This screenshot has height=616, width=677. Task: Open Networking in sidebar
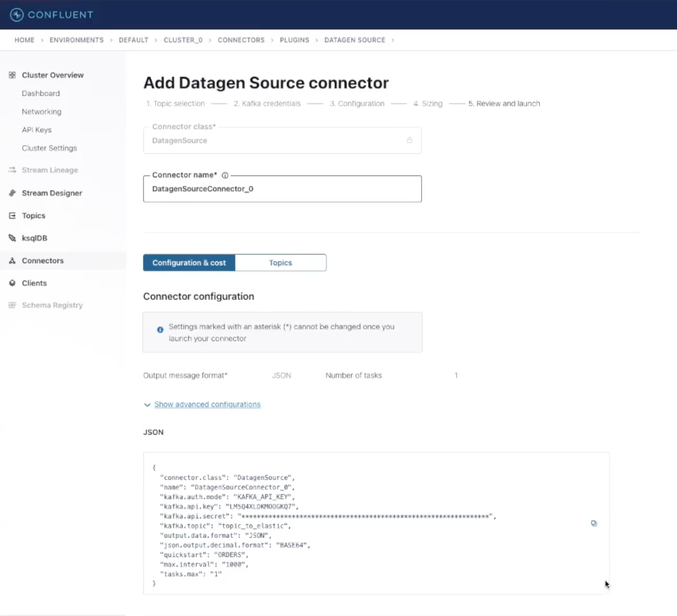point(41,112)
